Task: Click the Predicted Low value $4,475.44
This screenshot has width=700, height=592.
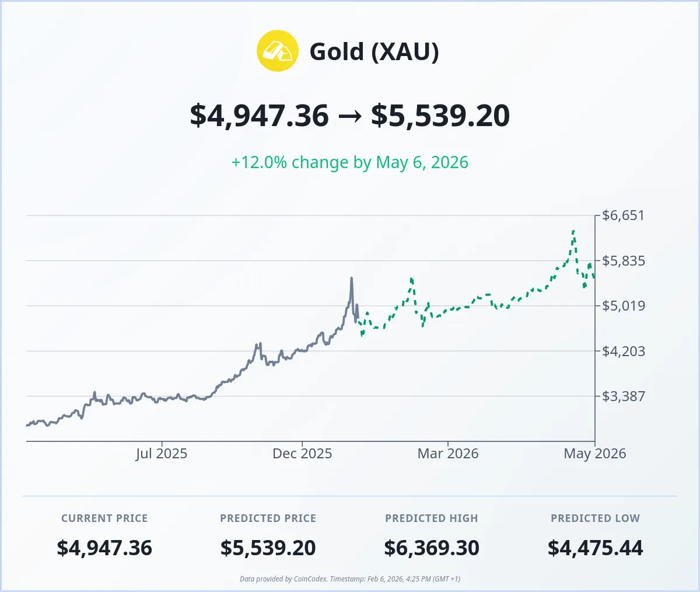Action: pyautogui.click(x=596, y=548)
